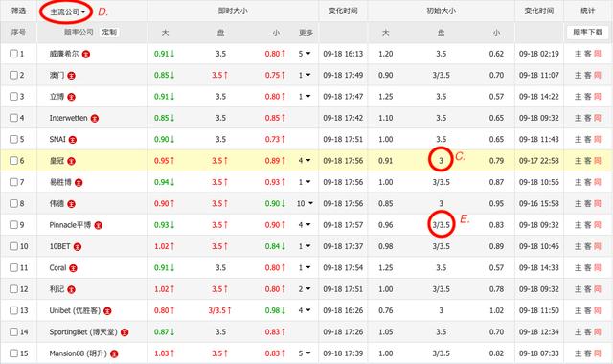
Task: Click the 筛选 header label
Action: point(18,11)
